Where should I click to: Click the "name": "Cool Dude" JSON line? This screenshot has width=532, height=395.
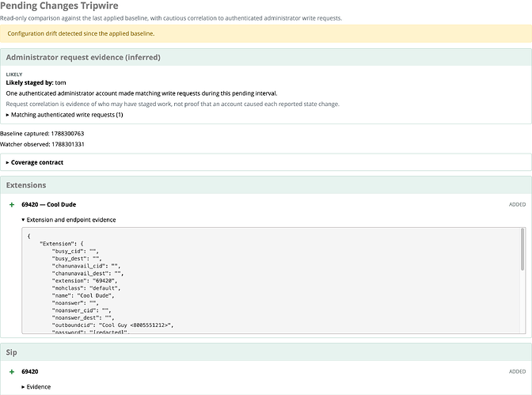(83, 295)
